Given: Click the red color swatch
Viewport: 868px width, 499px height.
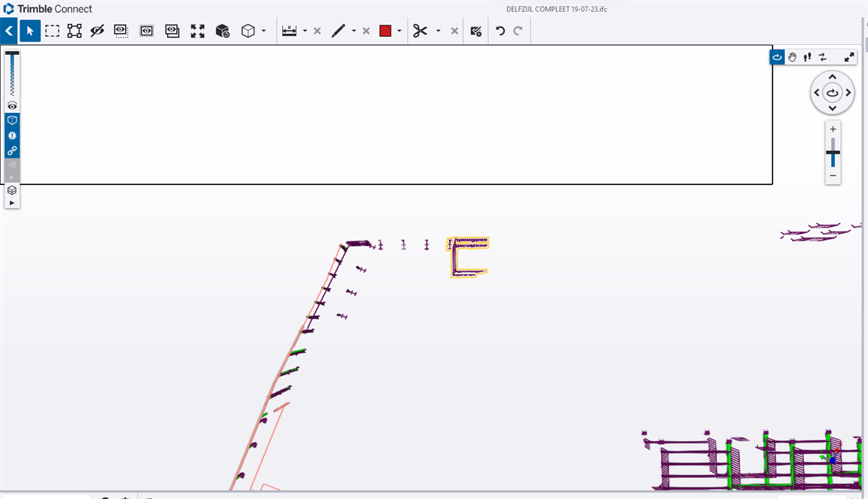Looking at the screenshot, I should pyautogui.click(x=386, y=31).
